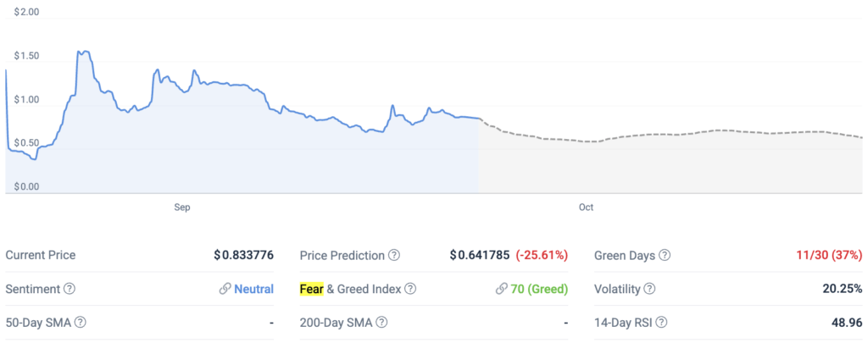
Task: Click the highlighted word Fear
Action: coord(313,289)
